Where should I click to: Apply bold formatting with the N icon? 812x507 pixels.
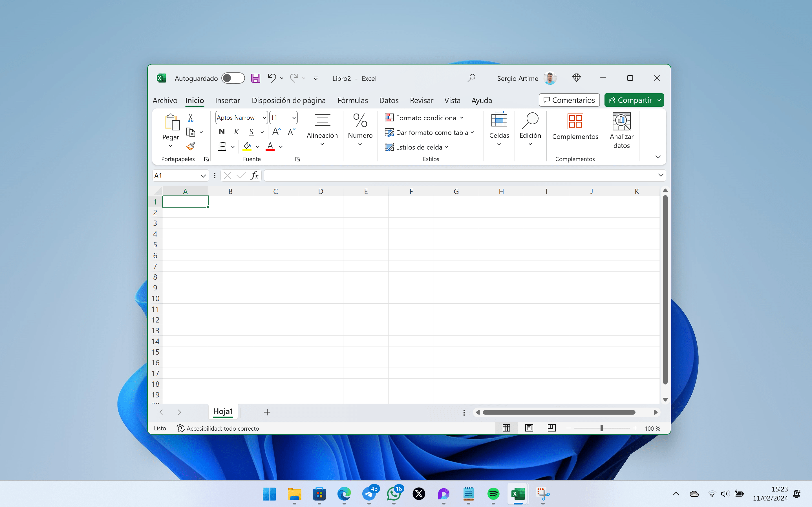tap(221, 132)
